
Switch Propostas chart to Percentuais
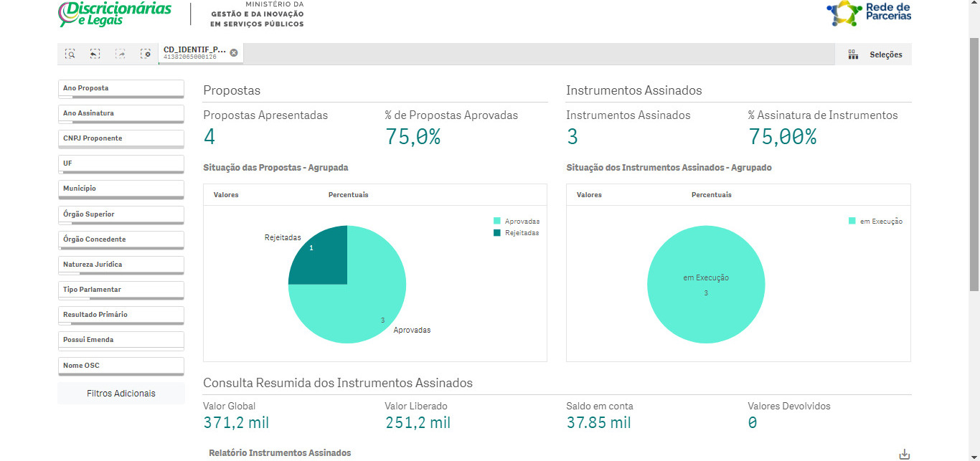click(349, 195)
